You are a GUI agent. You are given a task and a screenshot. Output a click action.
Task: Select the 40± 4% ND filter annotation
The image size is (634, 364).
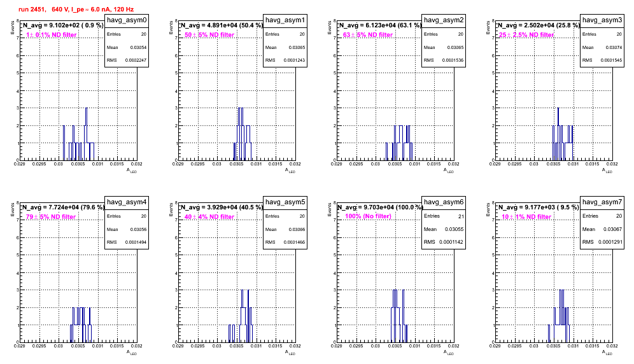tap(209, 217)
